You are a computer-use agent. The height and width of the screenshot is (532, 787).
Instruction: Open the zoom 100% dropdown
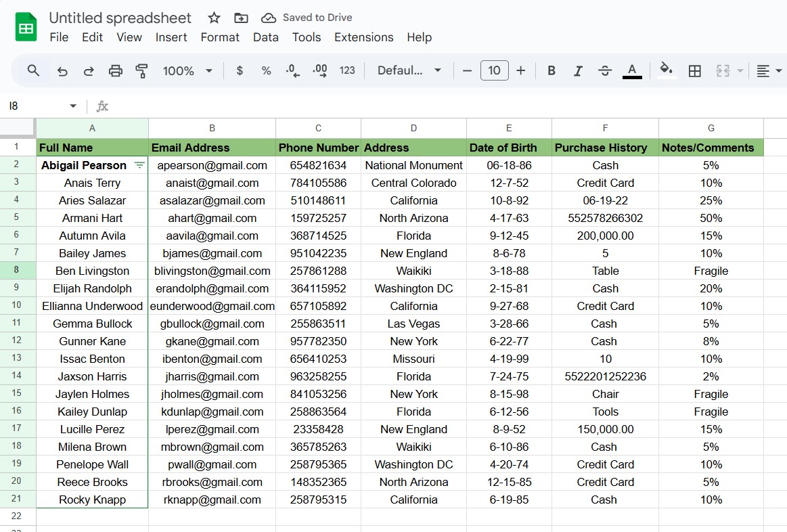click(x=187, y=71)
